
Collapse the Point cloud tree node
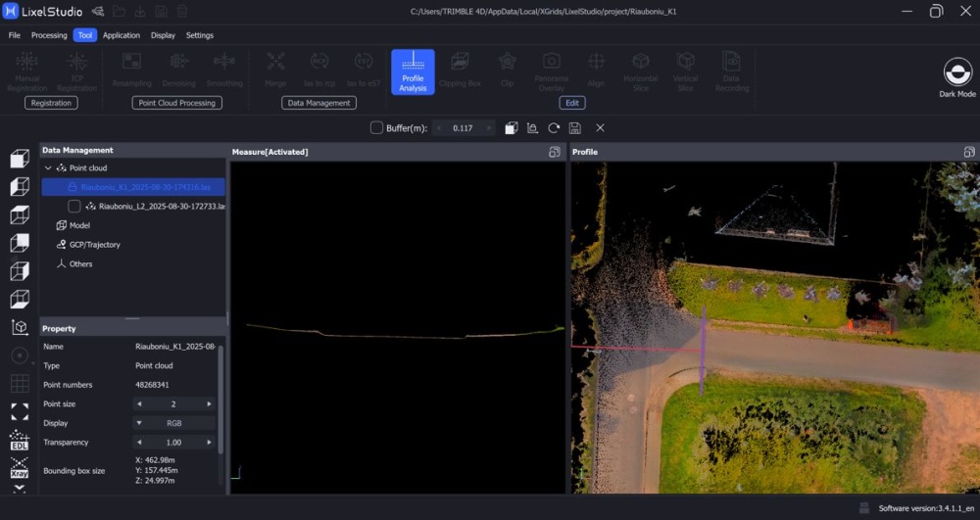click(x=48, y=168)
